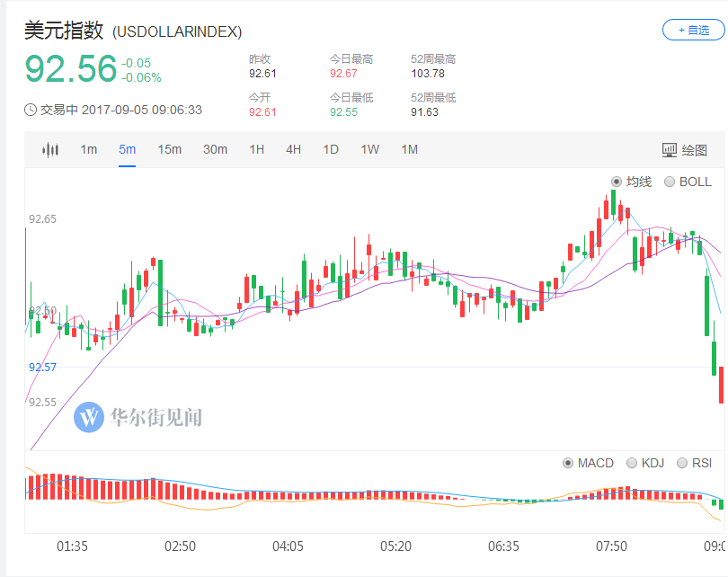Switch to the 1H timeframe tab

[x=257, y=149]
